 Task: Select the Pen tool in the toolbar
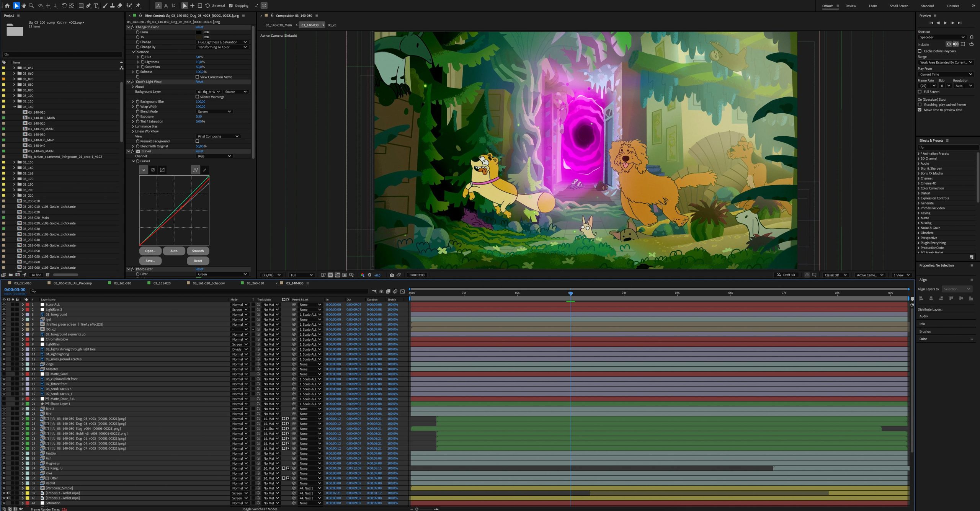point(88,6)
